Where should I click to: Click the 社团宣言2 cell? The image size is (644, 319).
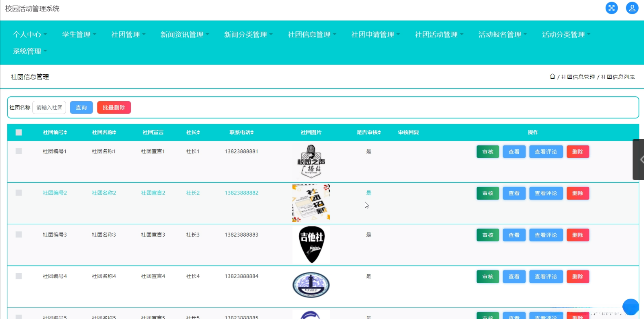153,193
